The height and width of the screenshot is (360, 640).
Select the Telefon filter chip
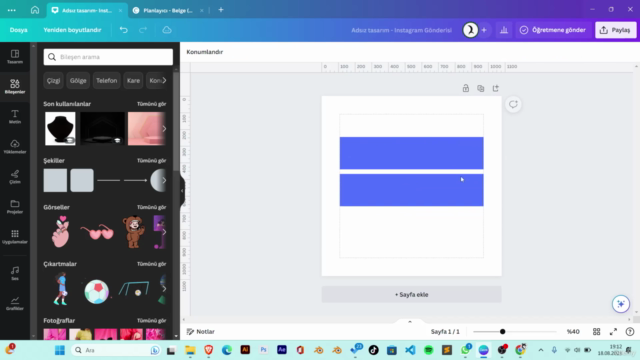(x=107, y=80)
